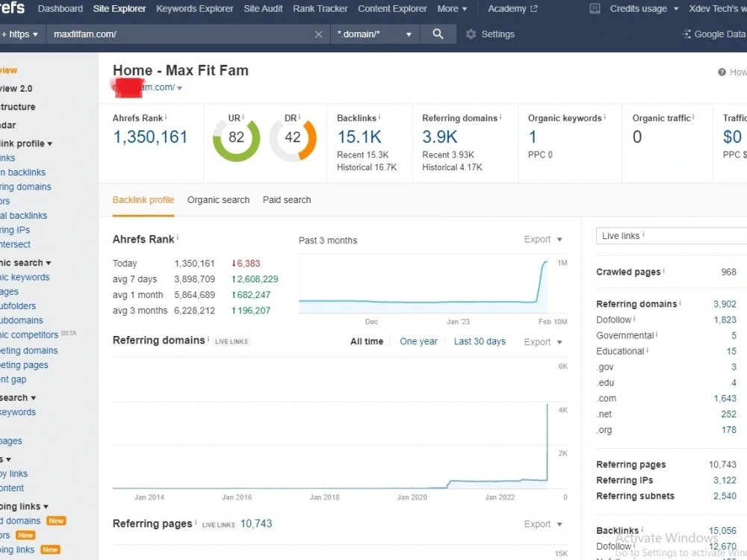747x560 pixels.
Task: Open Settings gear icon
Action: 471,34
